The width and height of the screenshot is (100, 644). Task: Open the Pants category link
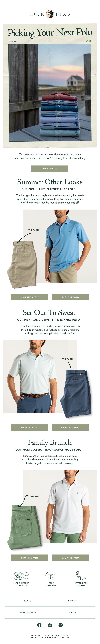(x=28, y=600)
